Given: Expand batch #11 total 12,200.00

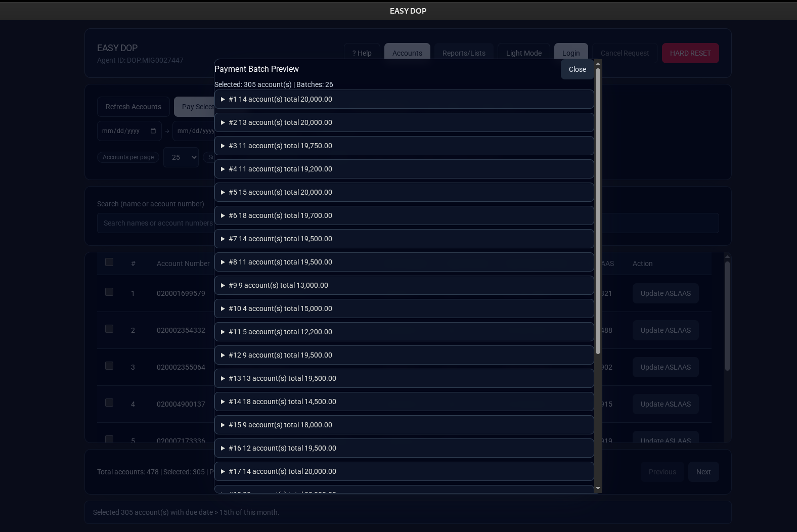Looking at the screenshot, I should coord(404,332).
